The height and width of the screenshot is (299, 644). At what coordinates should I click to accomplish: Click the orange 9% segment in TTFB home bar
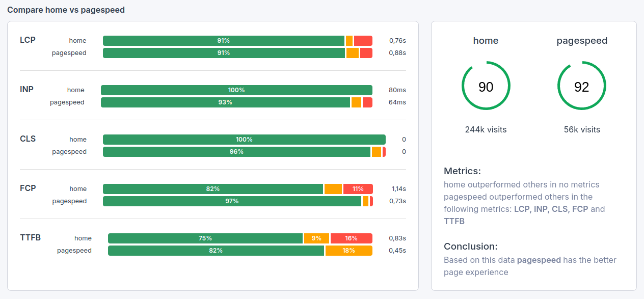click(316, 238)
